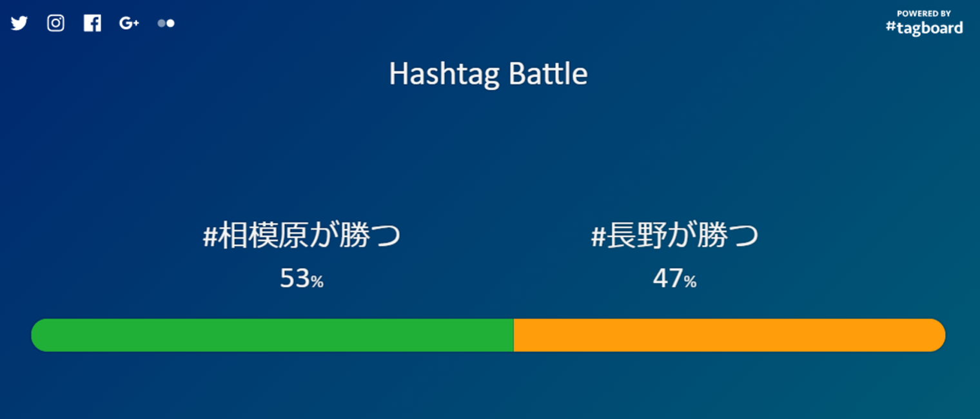
Task: Click the Google+ icon
Action: tap(129, 23)
